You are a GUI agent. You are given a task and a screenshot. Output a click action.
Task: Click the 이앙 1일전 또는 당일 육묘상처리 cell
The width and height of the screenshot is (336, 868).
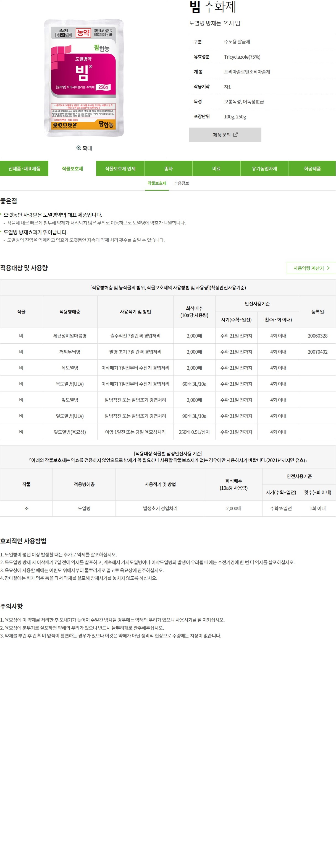[135, 432]
